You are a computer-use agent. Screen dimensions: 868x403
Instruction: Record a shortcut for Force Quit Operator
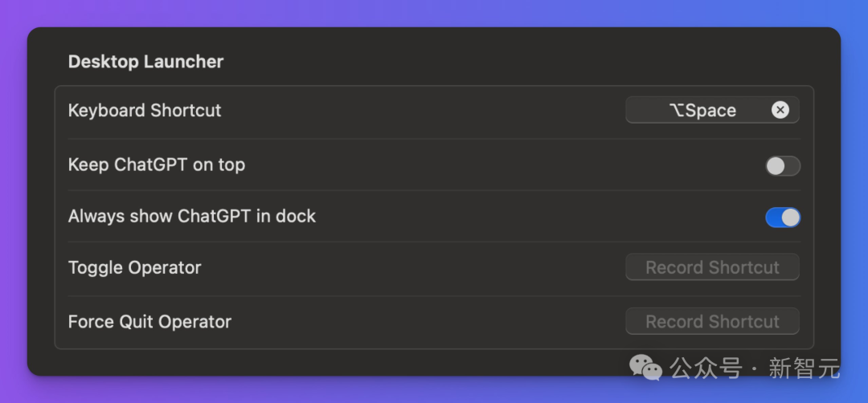712,322
